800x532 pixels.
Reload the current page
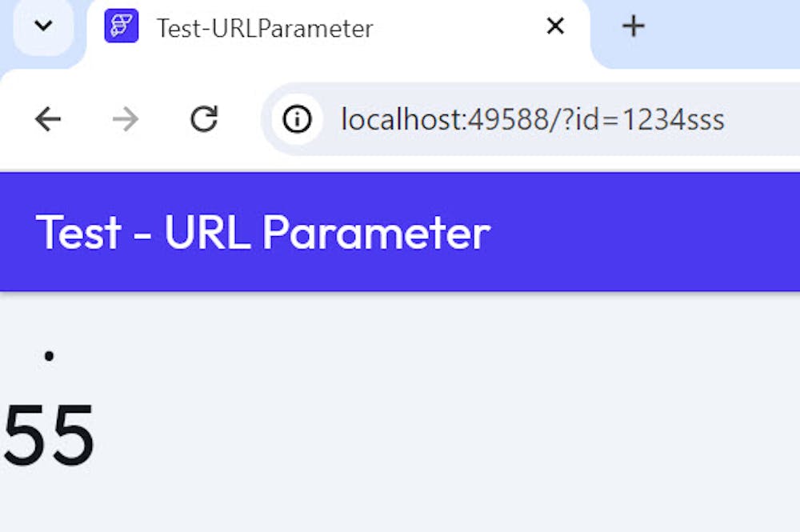204,120
